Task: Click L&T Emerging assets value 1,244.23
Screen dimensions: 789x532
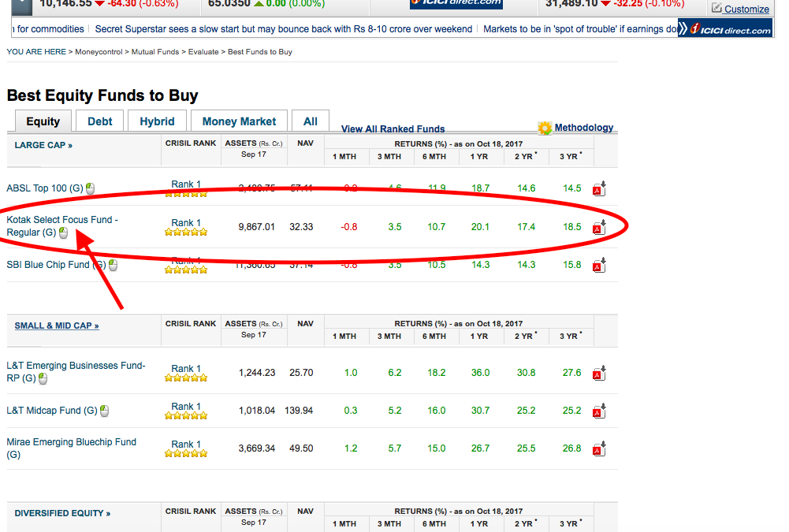Action: tap(257, 373)
